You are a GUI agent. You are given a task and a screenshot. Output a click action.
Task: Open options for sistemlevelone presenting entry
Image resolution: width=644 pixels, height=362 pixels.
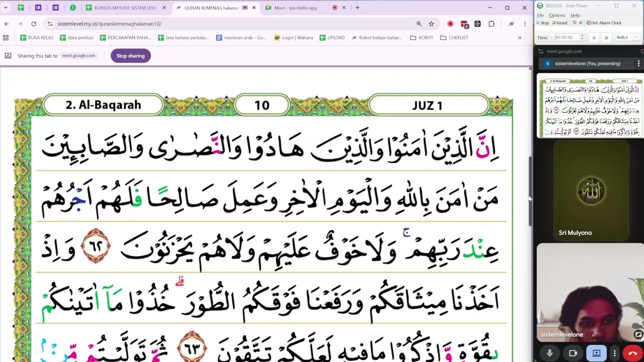coord(638,63)
